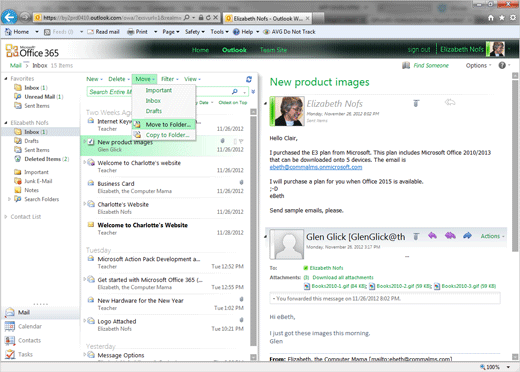Click the search magnifier in mail search box
The image size is (520, 372).
[235, 91]
